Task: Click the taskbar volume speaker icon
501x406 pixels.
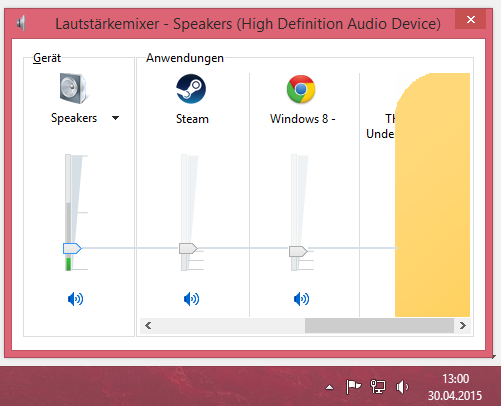Action: click(x=402, y=387)
